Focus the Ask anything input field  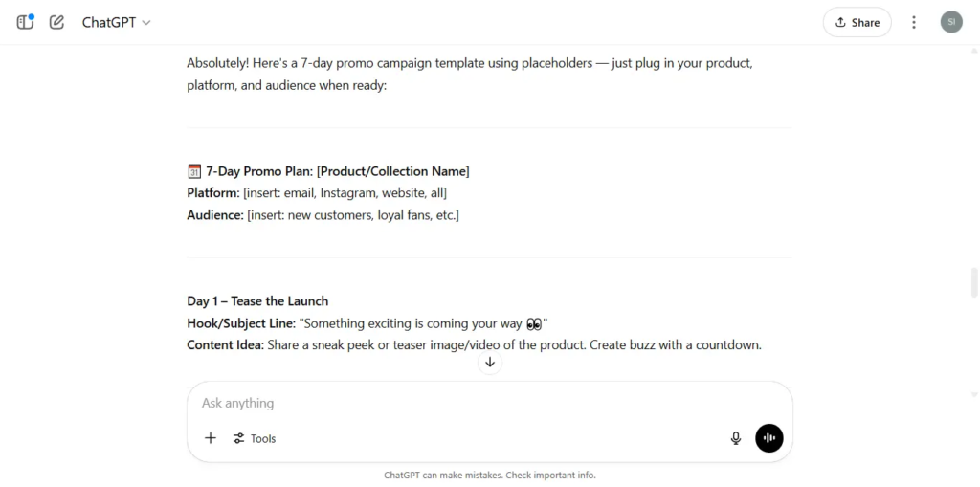tap(489, 403)
